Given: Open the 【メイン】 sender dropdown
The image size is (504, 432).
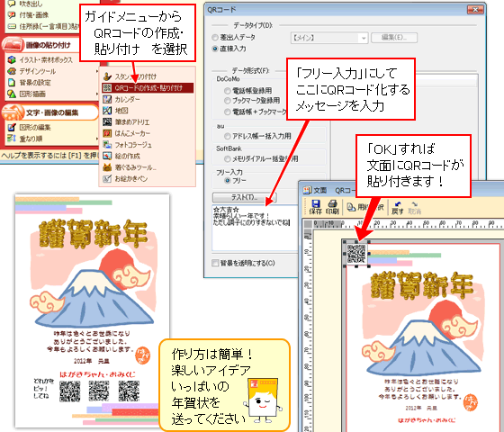Looking at the screenshot, I should 328,38.
